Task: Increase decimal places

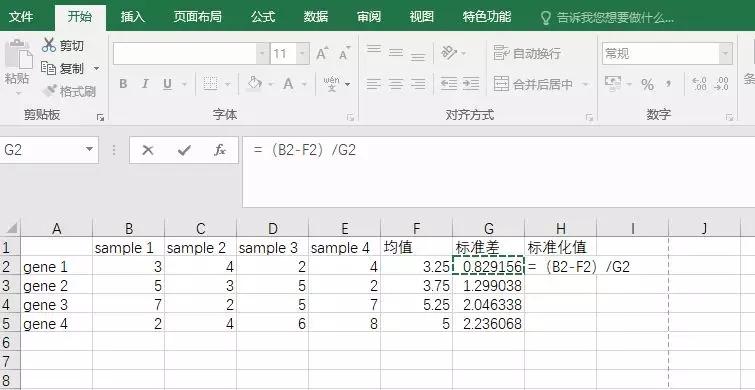Action: (x=699, y=84)
